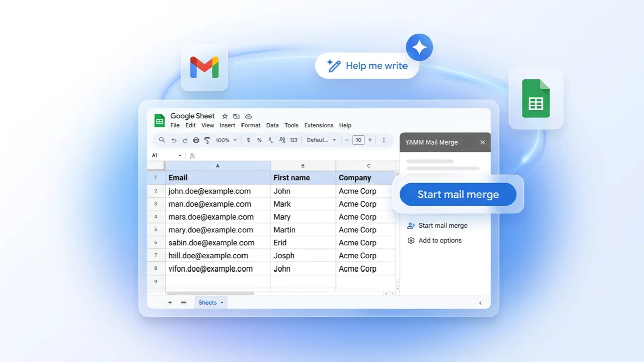Click Add to options link

pyautogui.click(x=440, y=240)
